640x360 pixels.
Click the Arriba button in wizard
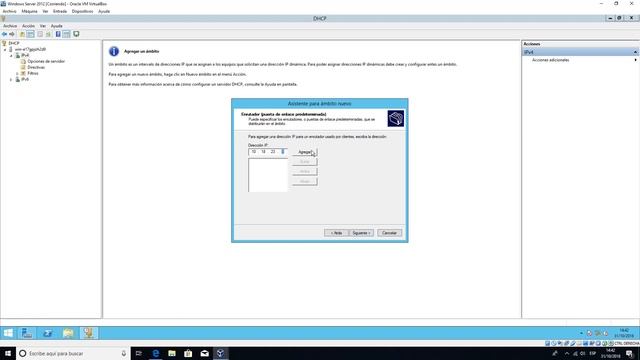pos(304,171)
